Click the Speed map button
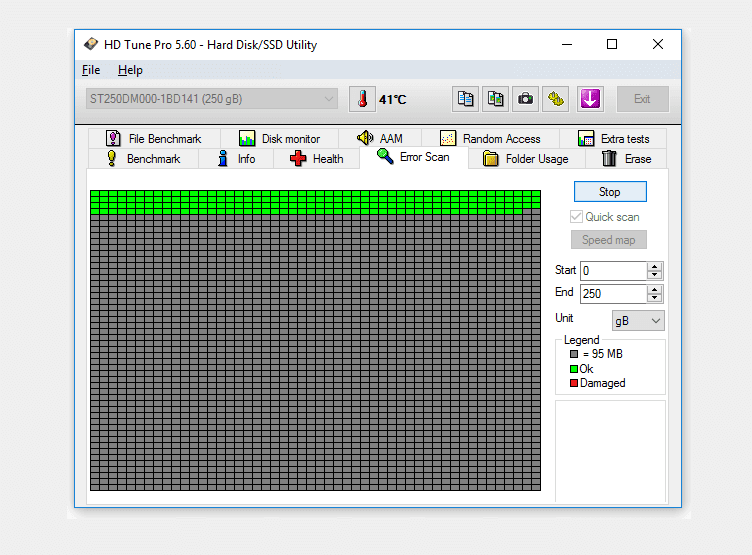Image resolution: width=752 pixels, height=555 pixels. (609, 240)
